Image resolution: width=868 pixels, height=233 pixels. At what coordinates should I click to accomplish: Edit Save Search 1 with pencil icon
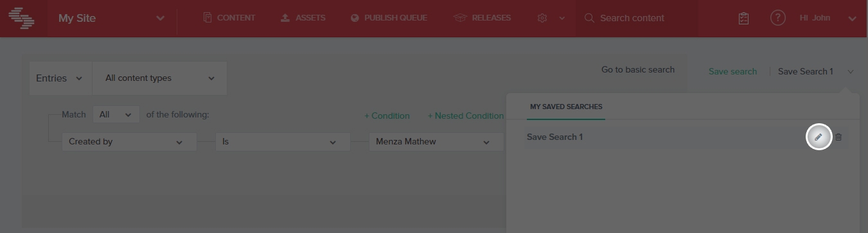pyautogui.click(x=819, y=137)
